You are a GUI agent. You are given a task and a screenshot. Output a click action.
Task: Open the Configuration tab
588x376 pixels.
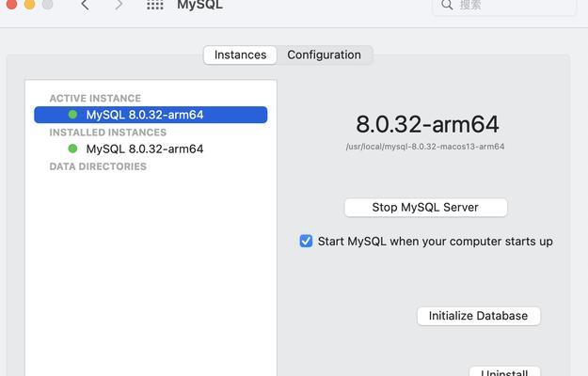(x=324, y=55)
